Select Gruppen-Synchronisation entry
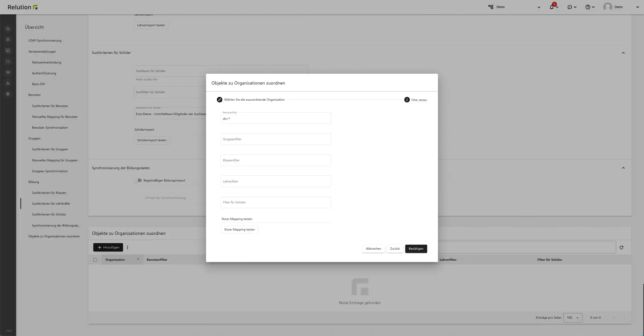 tap(50, 171)
